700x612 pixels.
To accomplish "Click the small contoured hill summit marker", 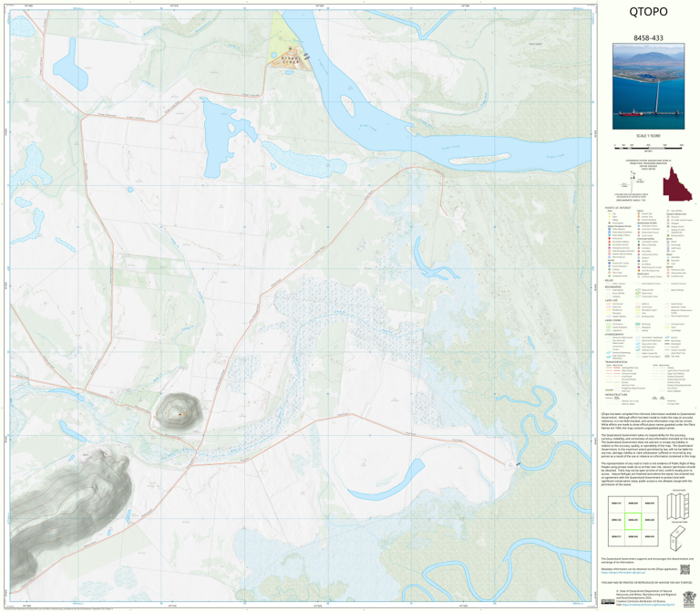I will [x=180, y=414].
